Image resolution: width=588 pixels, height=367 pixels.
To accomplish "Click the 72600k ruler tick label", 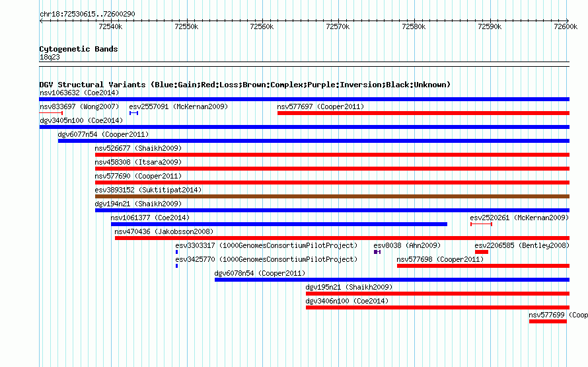I will pos(566,26).
